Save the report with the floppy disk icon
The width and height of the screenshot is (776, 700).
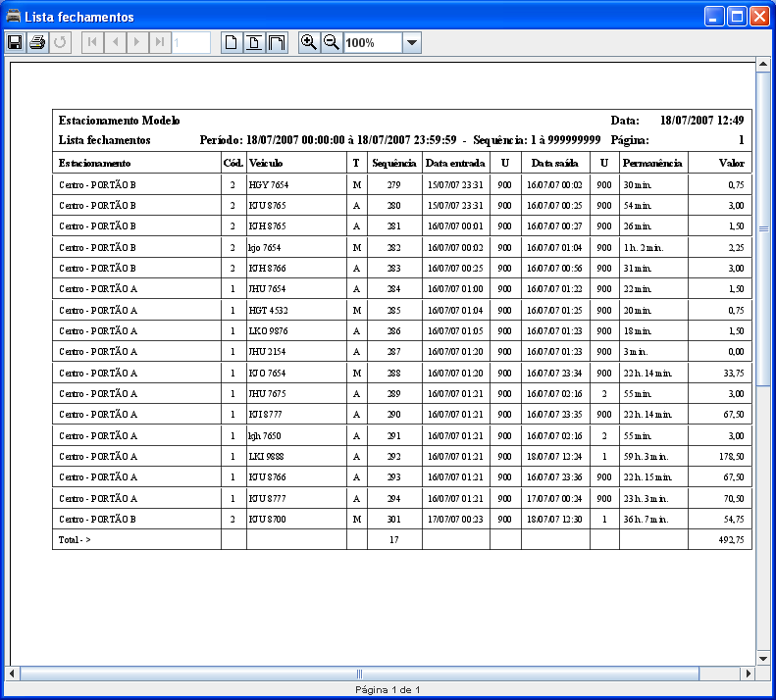pyautogui.click(x=15, y=42)
